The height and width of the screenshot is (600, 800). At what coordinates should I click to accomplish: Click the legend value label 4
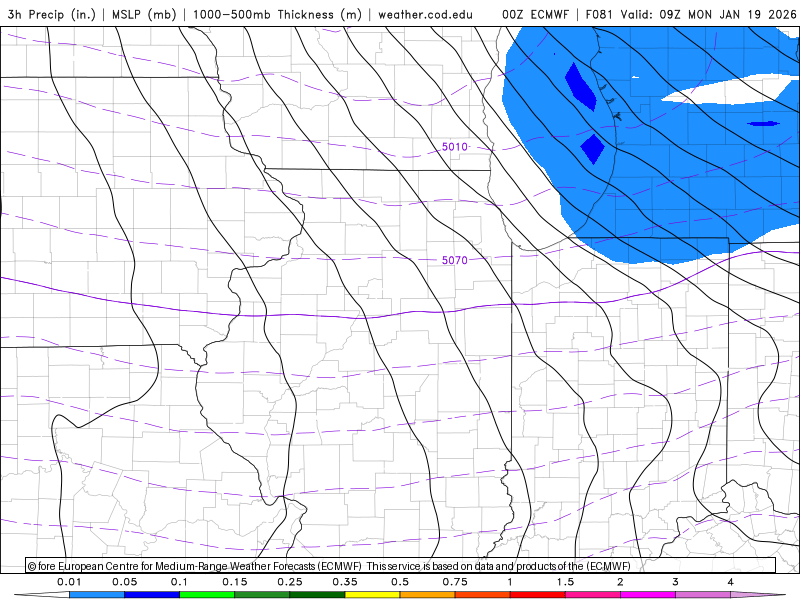pyautogui.click(x=731, y=582)
